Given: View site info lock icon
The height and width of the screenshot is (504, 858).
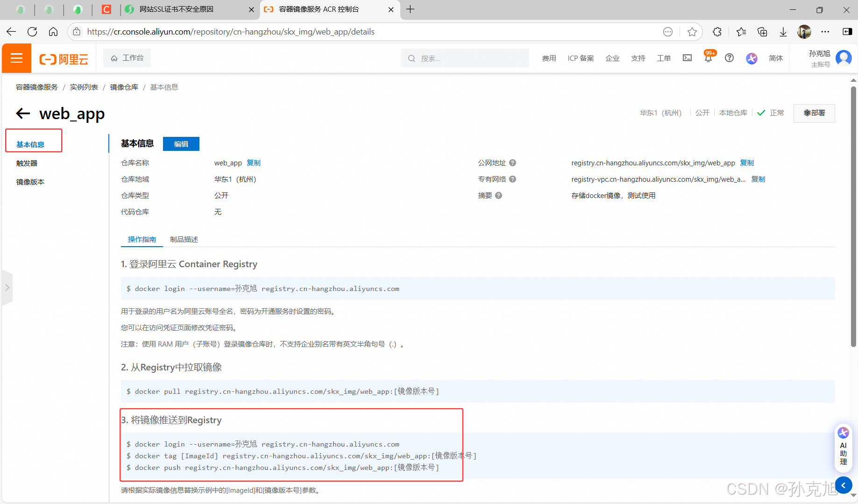Looking at the screenshot, I should pyautogui.click(x=77, y=32).
